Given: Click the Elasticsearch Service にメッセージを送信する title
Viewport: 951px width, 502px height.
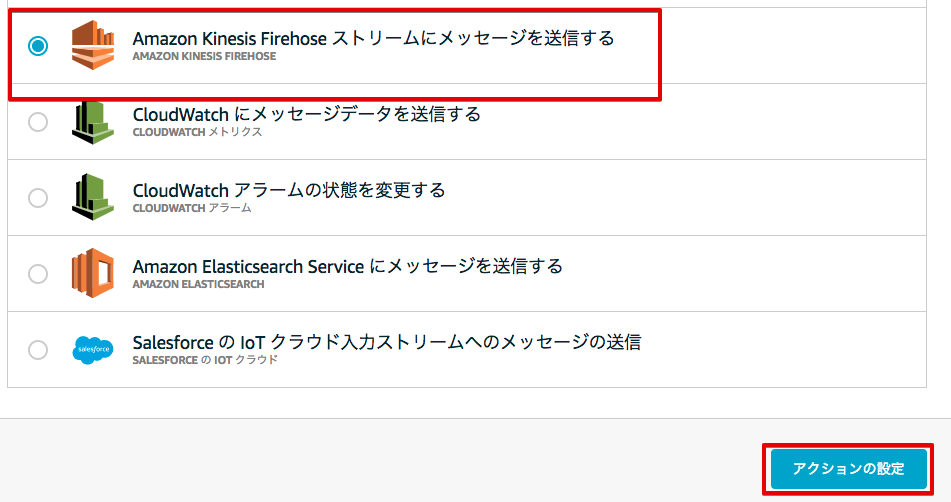Looking at the screenshot, I should [x=348, y=266].
